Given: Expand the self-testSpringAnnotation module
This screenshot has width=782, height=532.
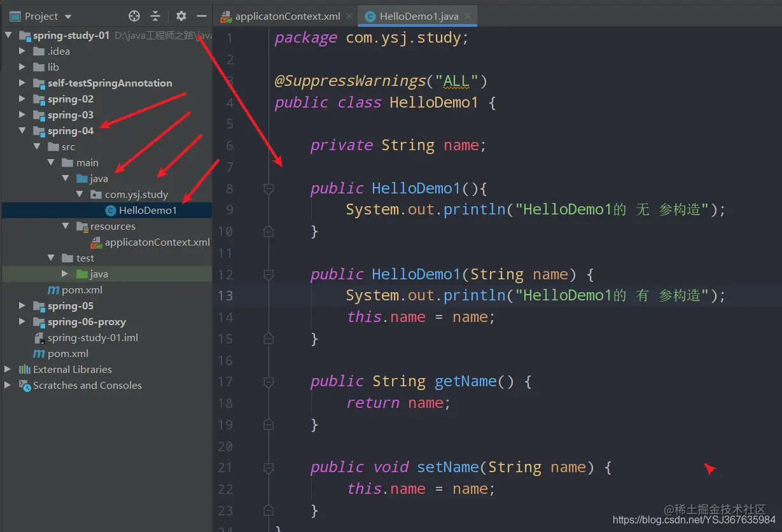Looking at the screenshot, I should 22,83.
